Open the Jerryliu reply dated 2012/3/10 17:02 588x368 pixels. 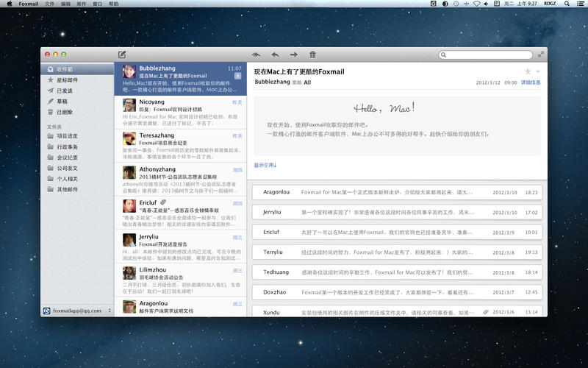[x=397, y=212]
